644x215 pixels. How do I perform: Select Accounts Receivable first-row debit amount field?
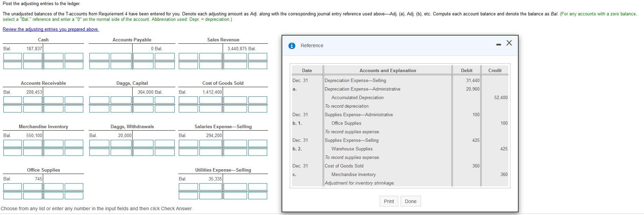point(33,100)
